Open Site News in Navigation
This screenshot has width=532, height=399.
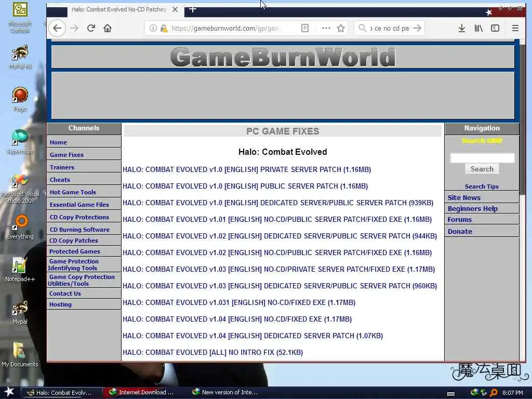(x=464, y=197)
